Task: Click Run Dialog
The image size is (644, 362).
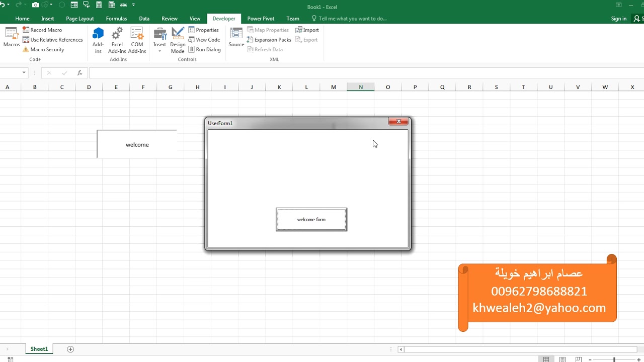Action: click(x=204, y=50)
